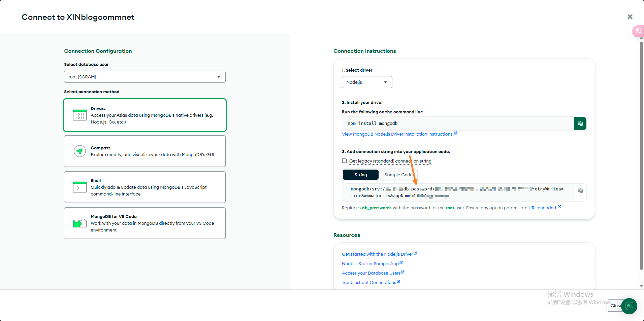Viewport: 644px width, 321px height.
Task: Select the Drivers connection method card
Action: click(x=145, y=115)
